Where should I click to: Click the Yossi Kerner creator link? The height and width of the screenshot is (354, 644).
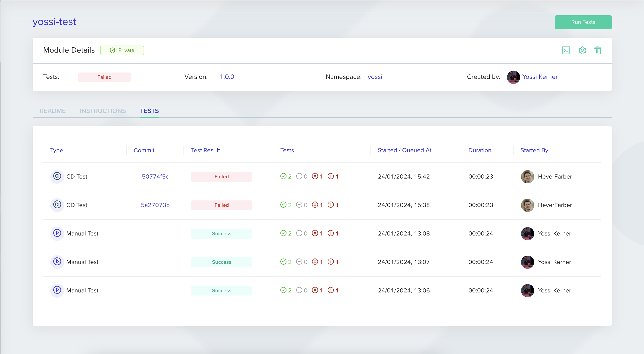click(x=540, y=77)
